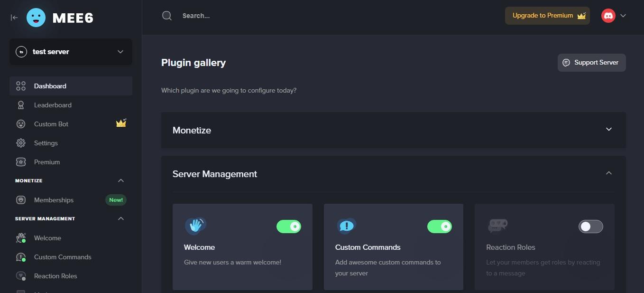Click the New! badge on Memberships
This screenshot has height=293, width=644.
pos(116,200)
